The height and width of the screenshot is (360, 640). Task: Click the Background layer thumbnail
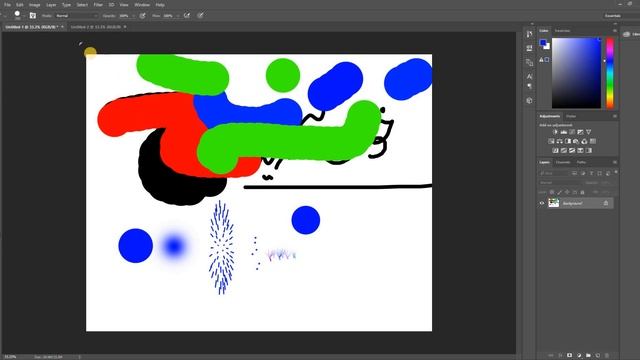coord(553,203)
